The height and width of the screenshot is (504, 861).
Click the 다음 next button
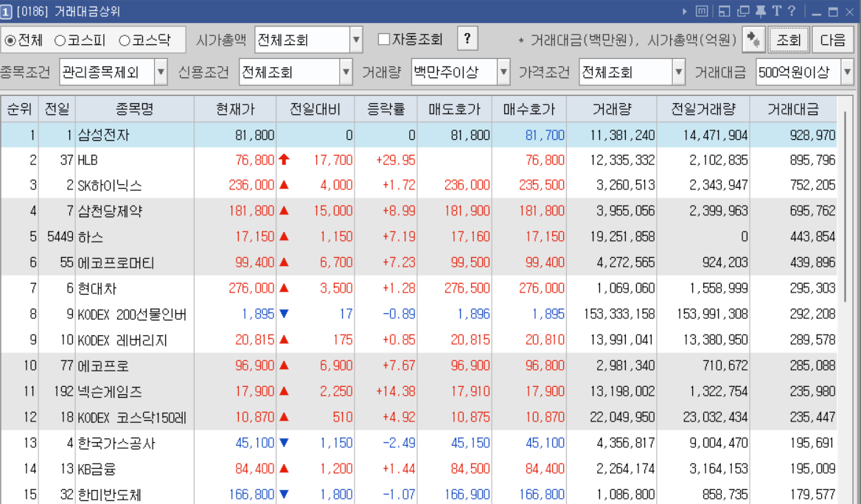click(832, 40)
